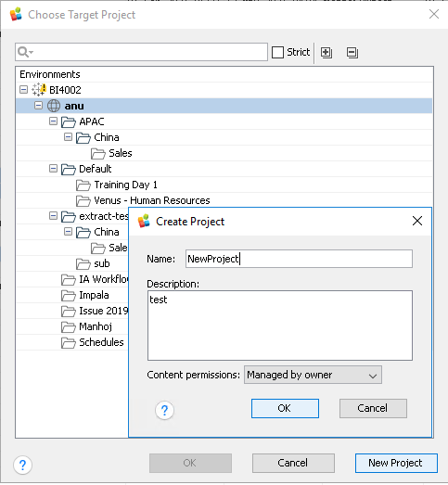Collapse the APAC project folder
The width and height of the screenshot is (448, 485).
coord(53,121)
